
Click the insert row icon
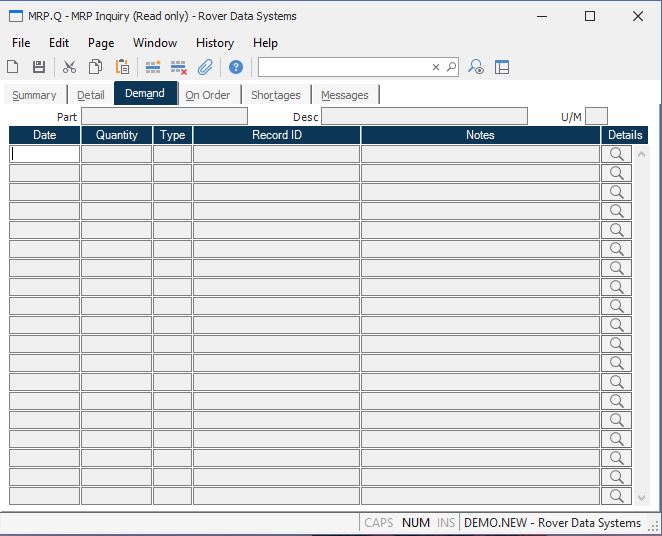(153, 67)
